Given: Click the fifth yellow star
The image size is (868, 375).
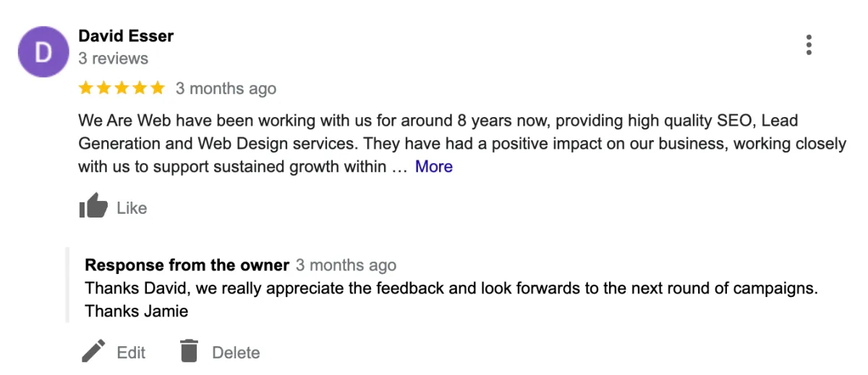Looking at the screenshot, I should 158,88.
